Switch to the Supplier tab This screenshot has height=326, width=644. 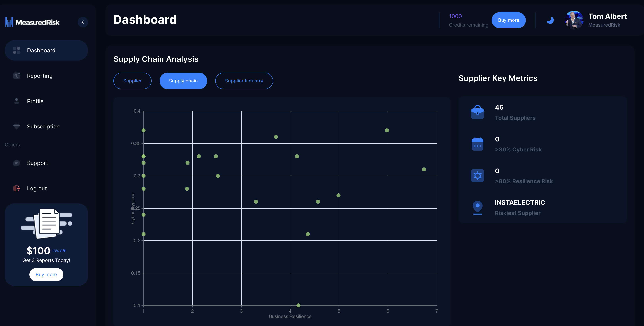pyautogui.click(x=132, y=81)
